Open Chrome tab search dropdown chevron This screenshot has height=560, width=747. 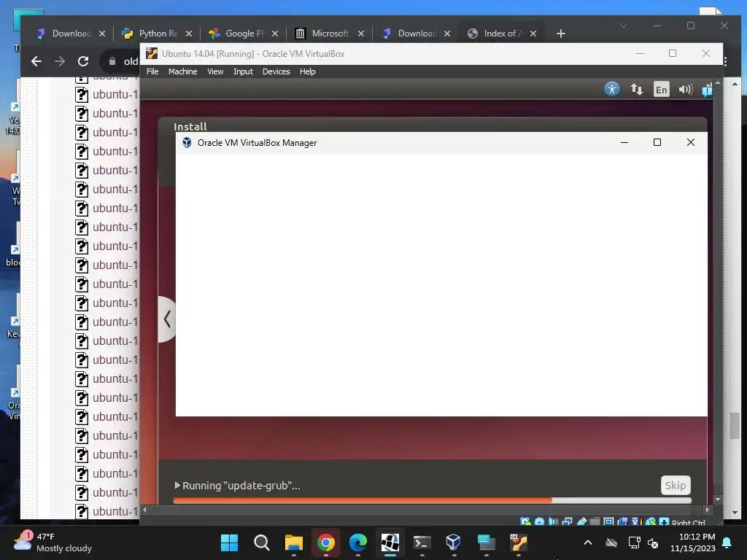click(624, 26)
